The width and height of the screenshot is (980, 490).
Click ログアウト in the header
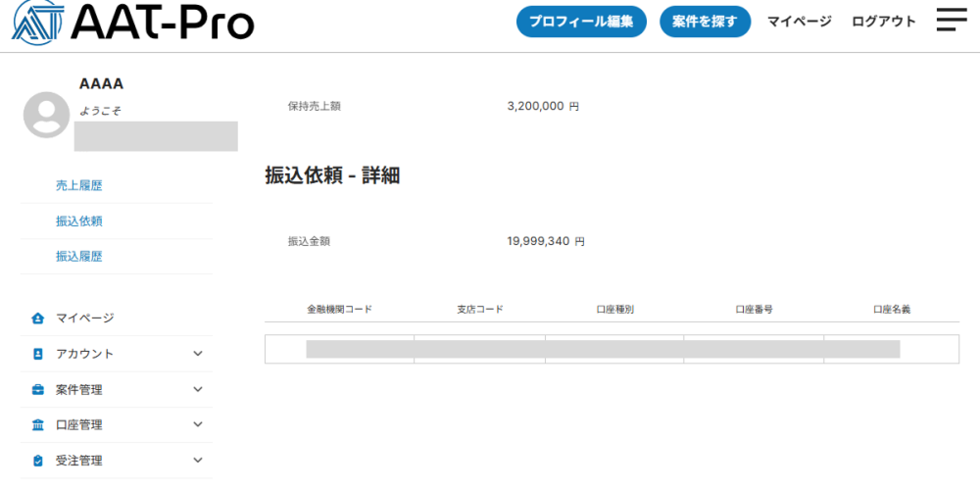(884, 22)
